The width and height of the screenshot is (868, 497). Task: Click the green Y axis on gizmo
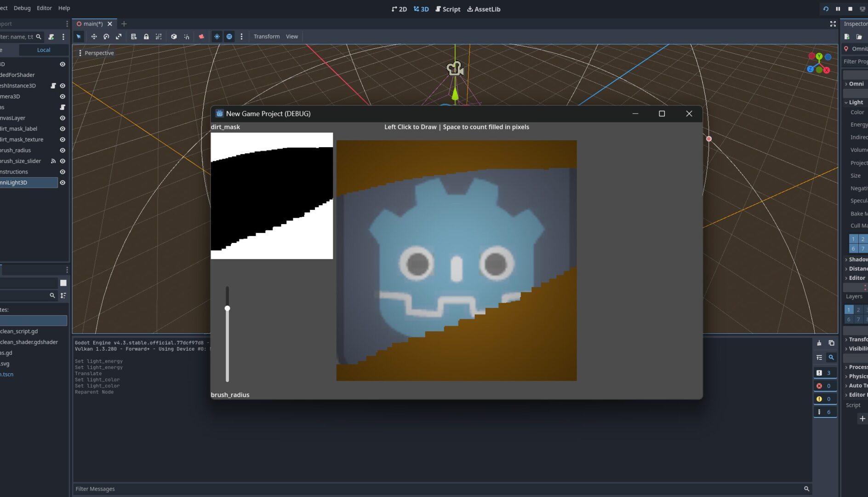[819, 56]
